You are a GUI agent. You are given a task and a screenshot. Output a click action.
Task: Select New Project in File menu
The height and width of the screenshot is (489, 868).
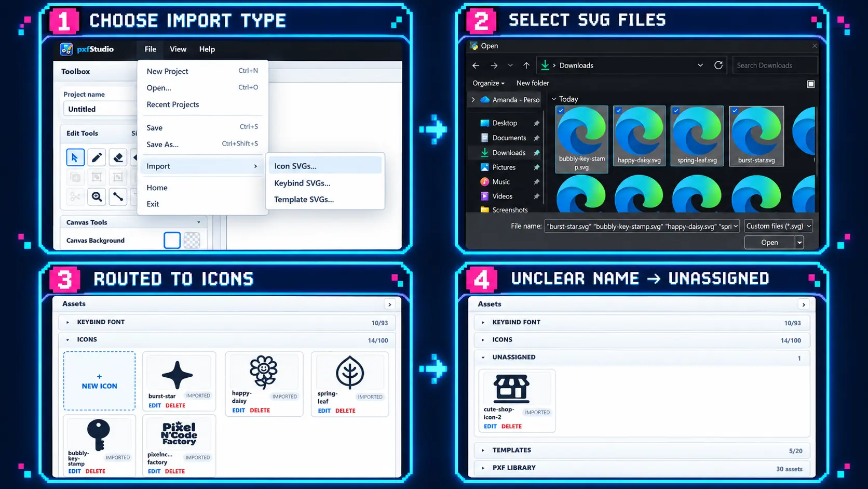coord(202,71)
